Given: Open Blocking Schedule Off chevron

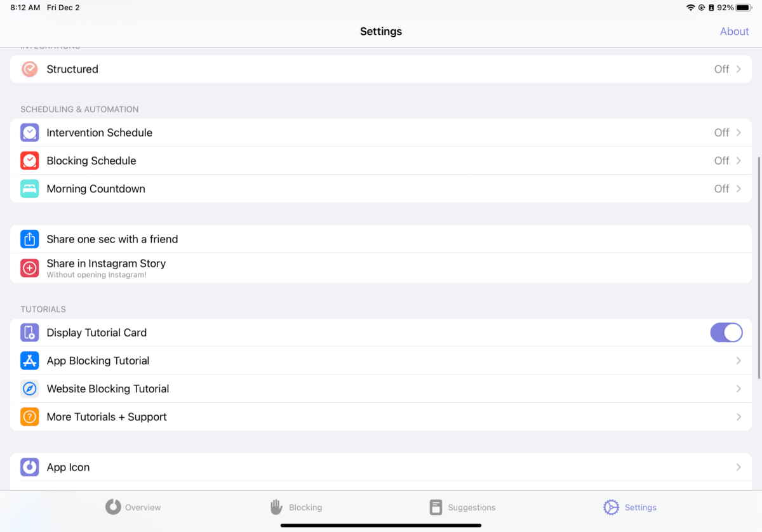Looking at the screenshot, I should click(739, 161).
